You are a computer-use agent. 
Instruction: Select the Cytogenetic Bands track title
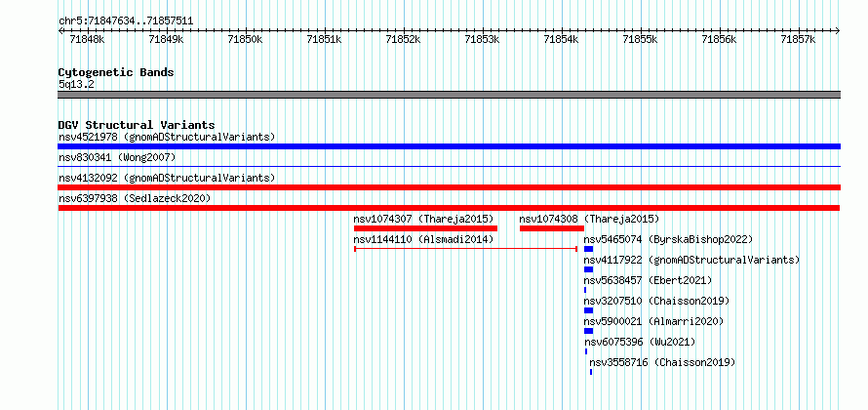point(116,72)
